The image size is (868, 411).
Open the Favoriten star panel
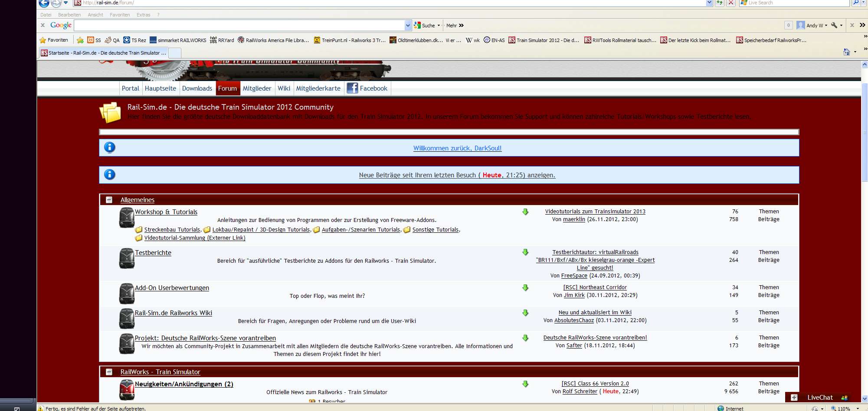(54, 40)
